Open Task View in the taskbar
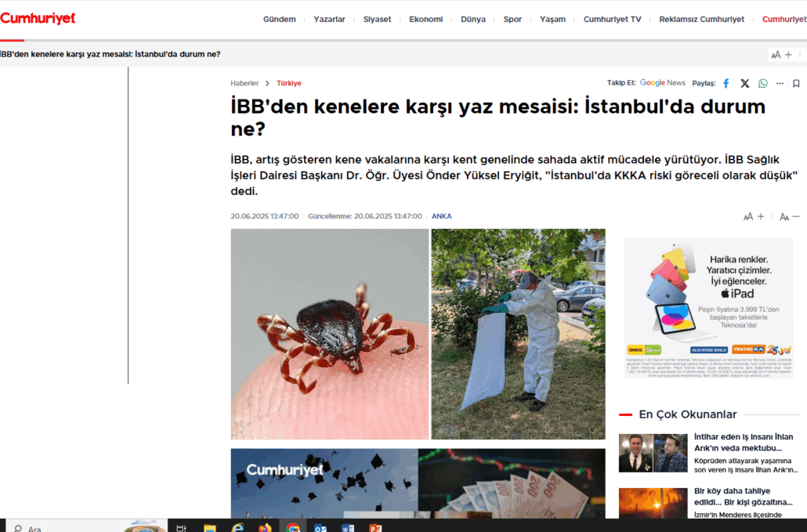This screenshot has height=532, width=807. (x=181, y=528)
